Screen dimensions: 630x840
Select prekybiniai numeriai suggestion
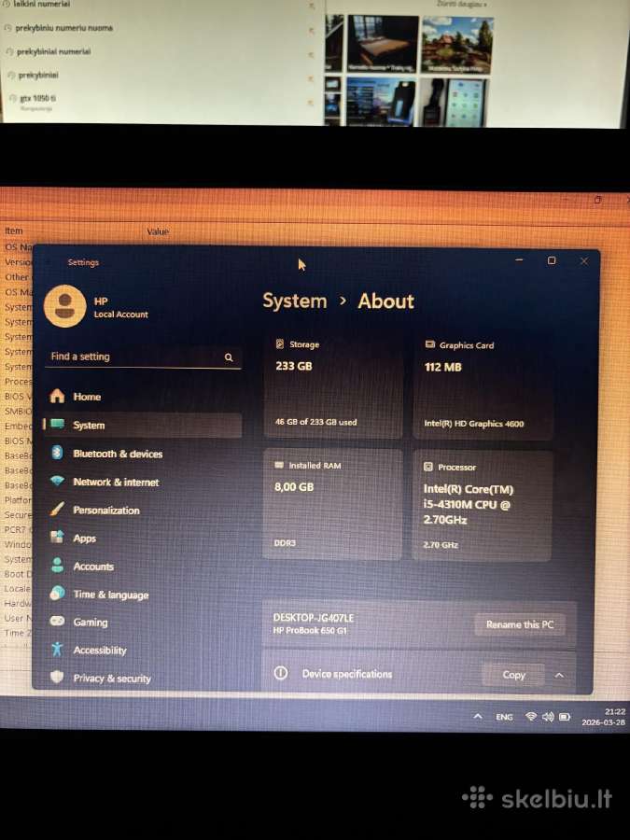point(53,51)
